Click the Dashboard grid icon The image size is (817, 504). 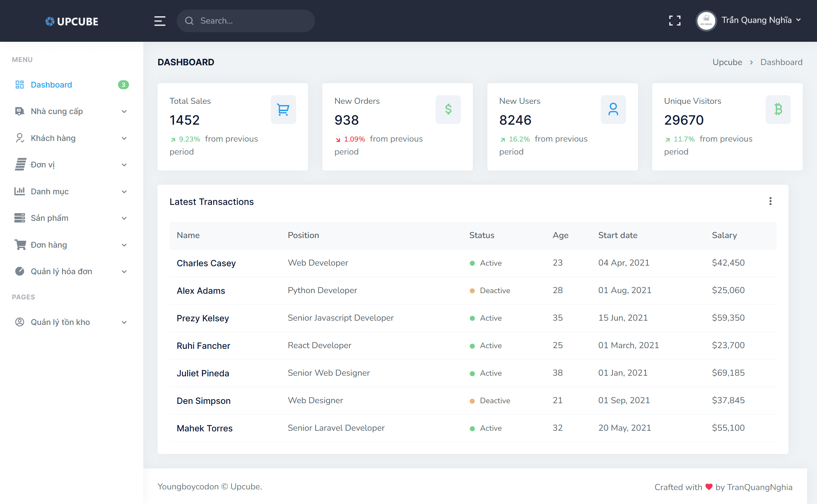(x=20, y=85)
